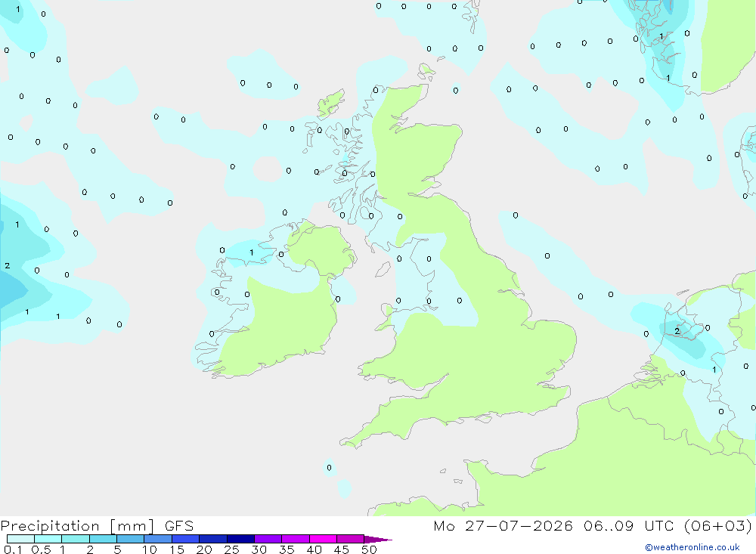
Task: Click the '15' legend scale label
Action: point(177,549)
